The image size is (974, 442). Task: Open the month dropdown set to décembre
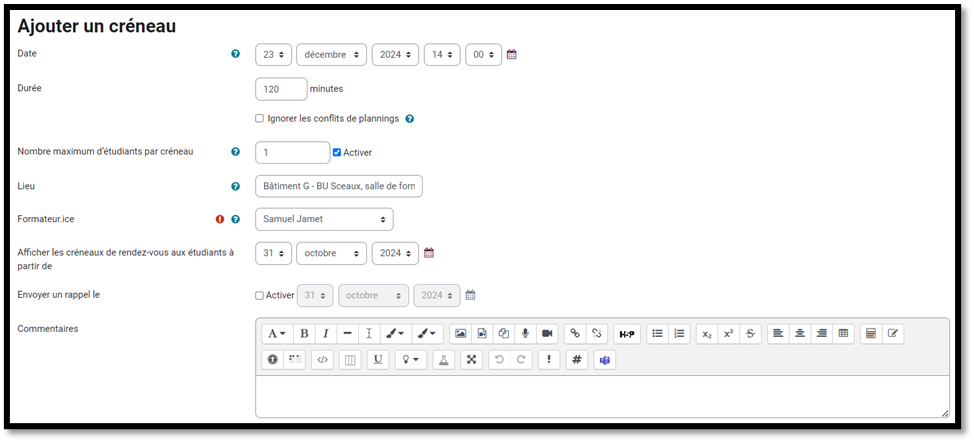click(331, 55)
